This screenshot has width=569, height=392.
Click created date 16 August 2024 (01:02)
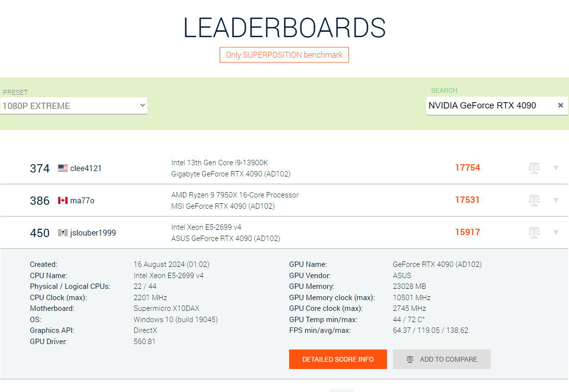click(x=171, y=264)
